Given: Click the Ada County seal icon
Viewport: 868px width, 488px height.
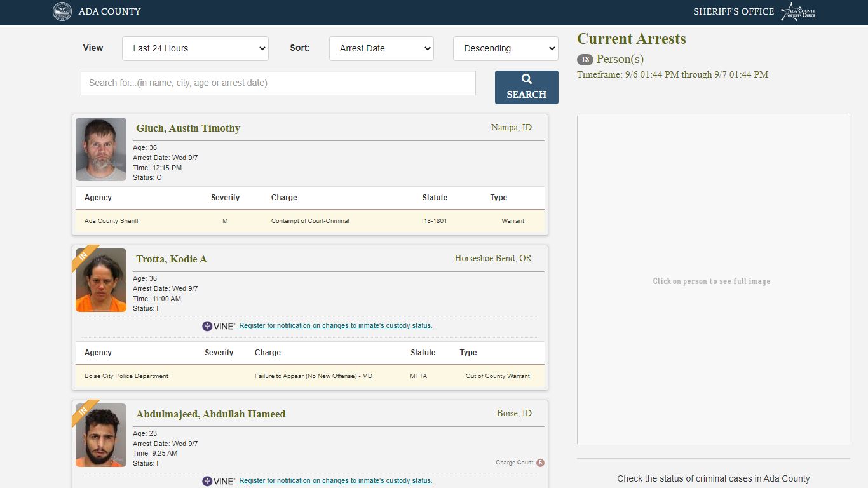Looking at the screenshot, I should pos(62,11).
